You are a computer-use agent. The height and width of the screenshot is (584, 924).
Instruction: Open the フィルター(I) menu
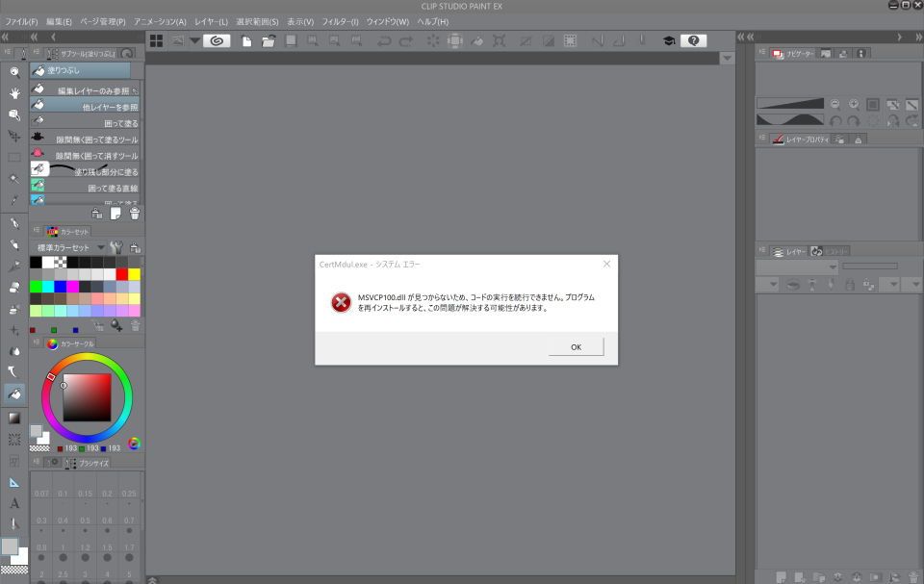click(x=340, y=21)
